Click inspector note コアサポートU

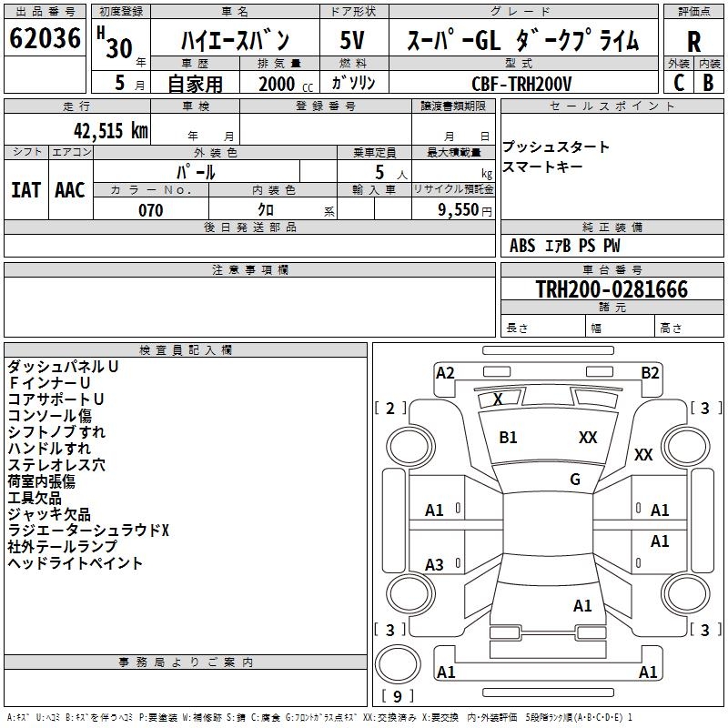click(x=56, y=399)
